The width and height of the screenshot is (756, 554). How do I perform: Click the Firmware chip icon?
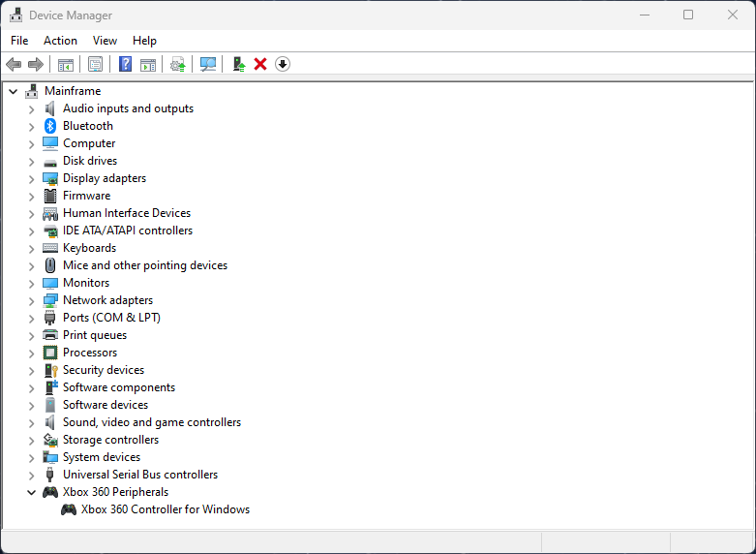tap(50, 196)
